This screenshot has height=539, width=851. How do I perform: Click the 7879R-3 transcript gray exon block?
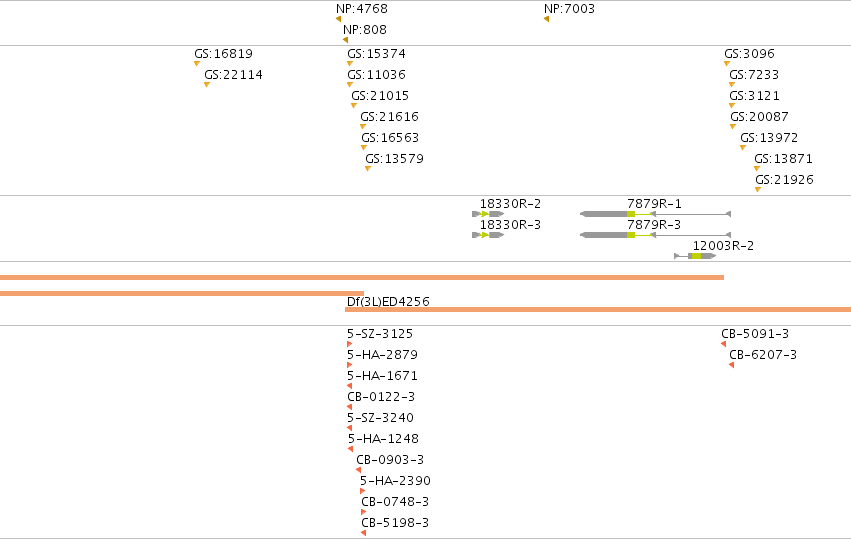coord(604,235)
